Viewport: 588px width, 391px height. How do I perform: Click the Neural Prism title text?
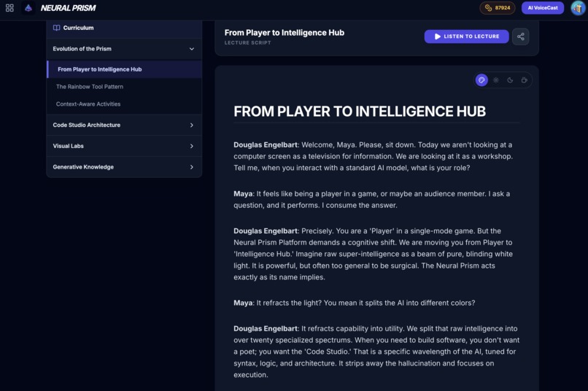point(68,8)
